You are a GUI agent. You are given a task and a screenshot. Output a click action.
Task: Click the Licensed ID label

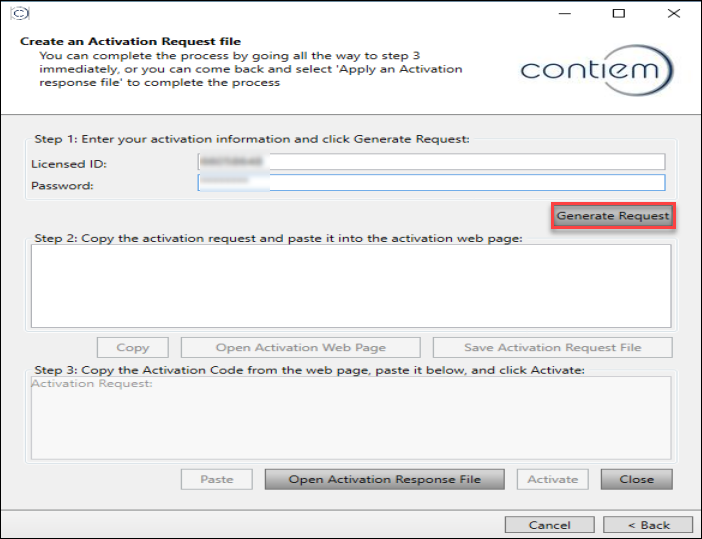69,164
